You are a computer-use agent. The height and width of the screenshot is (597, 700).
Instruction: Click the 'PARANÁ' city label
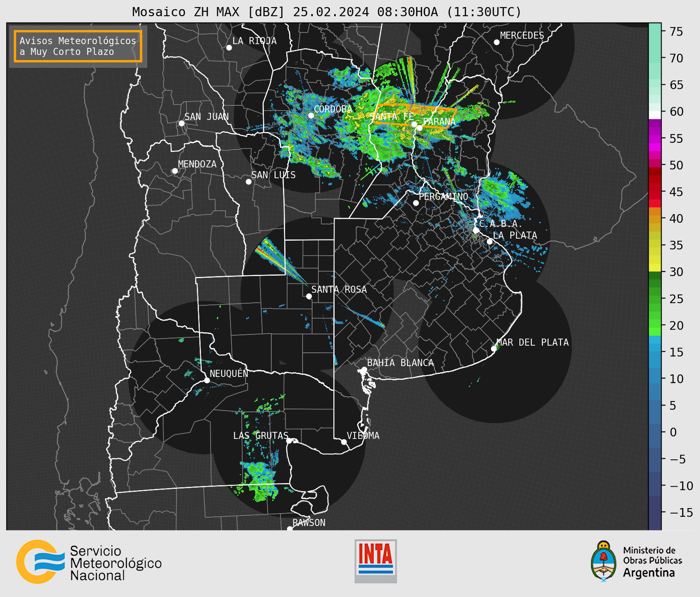439,122
